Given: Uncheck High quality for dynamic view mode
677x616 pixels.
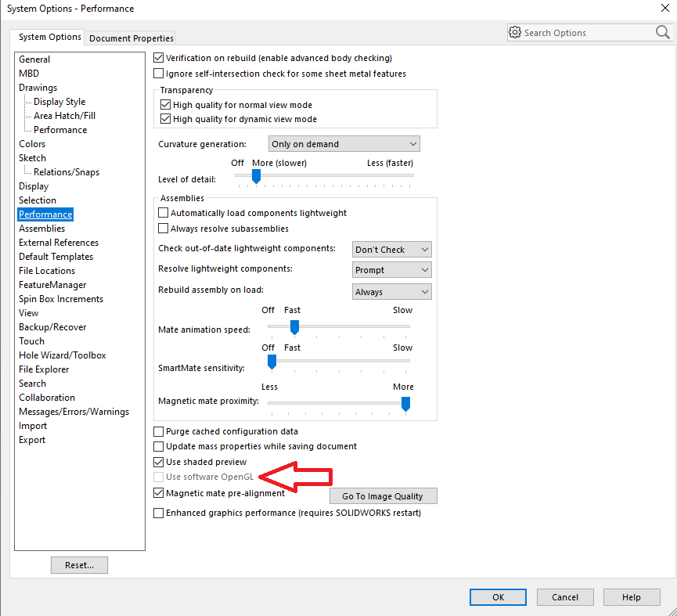Looking at the screenshot, I should pos(165,119).
